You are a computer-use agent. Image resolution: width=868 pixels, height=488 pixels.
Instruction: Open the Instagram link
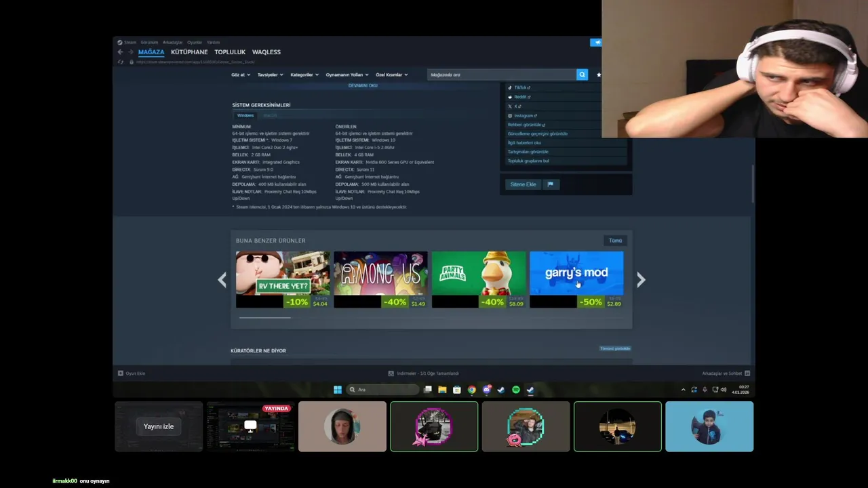coord(523,116)
